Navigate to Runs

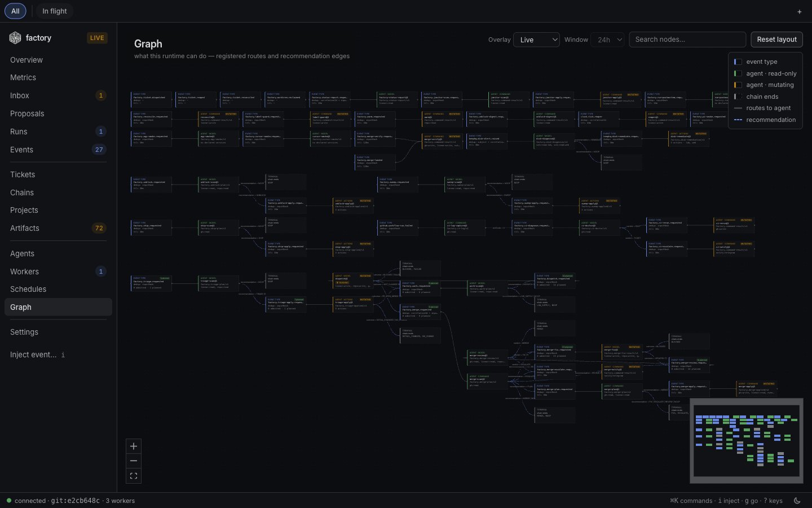(x=58, y=132)
